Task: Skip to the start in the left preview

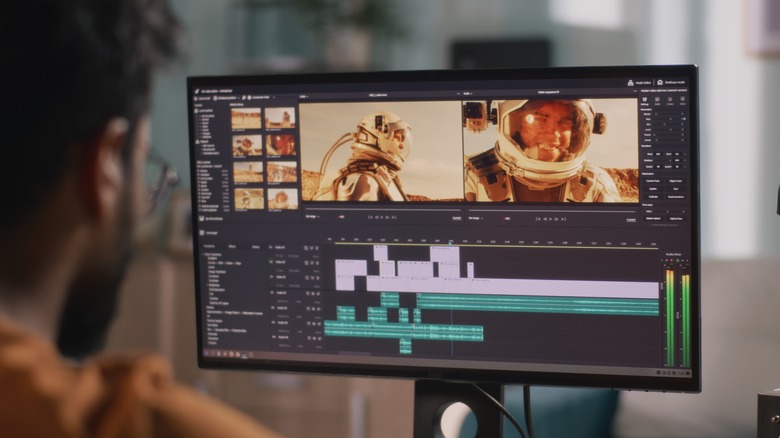Action: click(x=369, y=216)
